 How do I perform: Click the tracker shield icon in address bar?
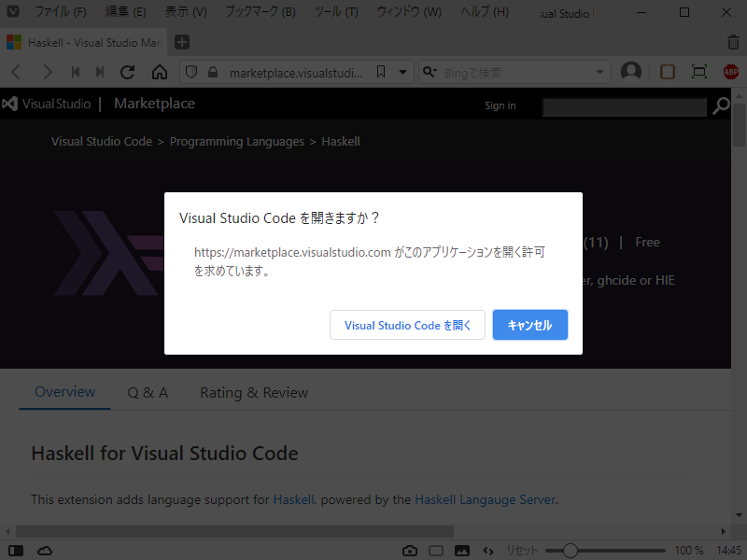(x=190, y=72)
